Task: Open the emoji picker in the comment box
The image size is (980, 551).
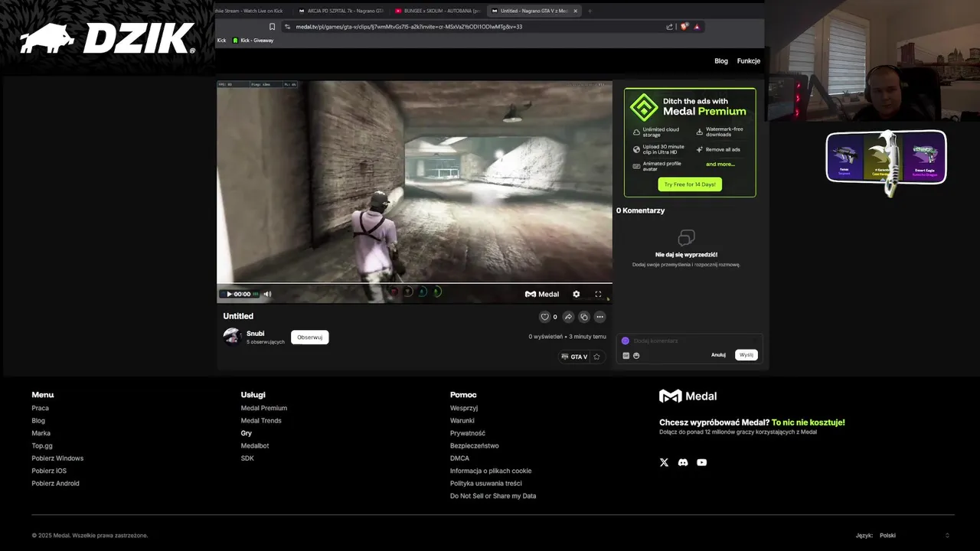Action: pos(636,355)
